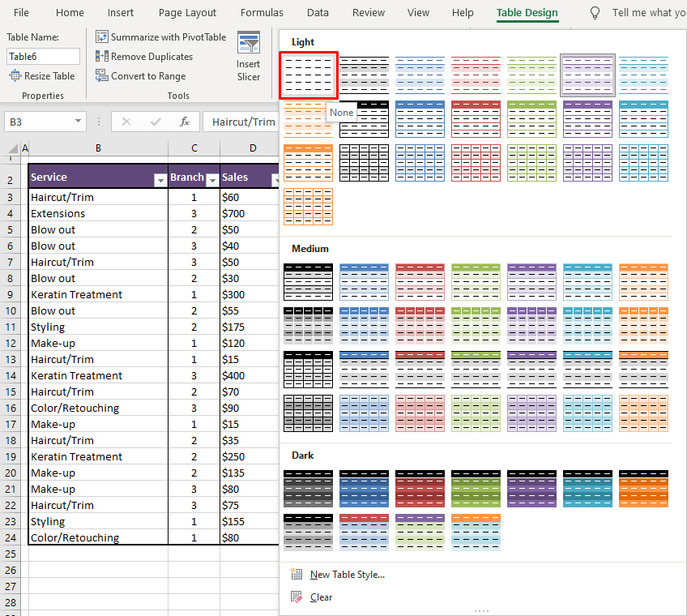Screen dimensions: 687x616
Task: Select the orange Dark table style
Action: (643, 489)
